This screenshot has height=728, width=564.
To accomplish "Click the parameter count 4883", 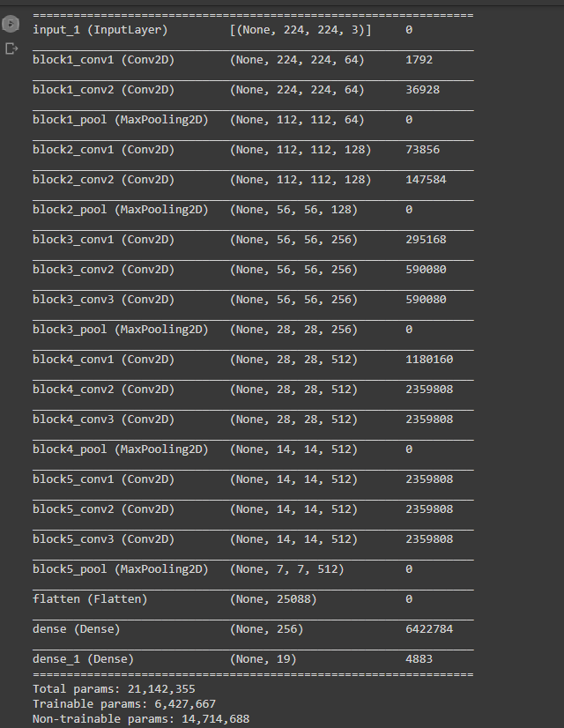I will click(419, 659).
